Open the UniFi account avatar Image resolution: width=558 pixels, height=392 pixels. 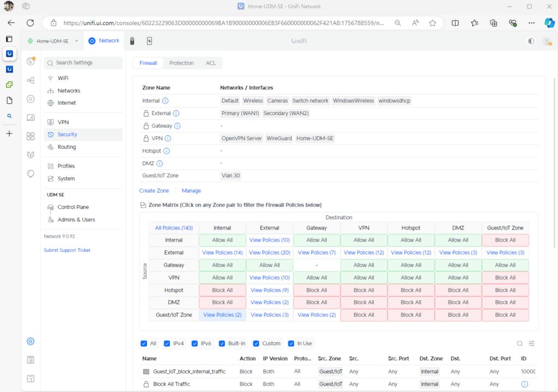click(x=547, y=41)
